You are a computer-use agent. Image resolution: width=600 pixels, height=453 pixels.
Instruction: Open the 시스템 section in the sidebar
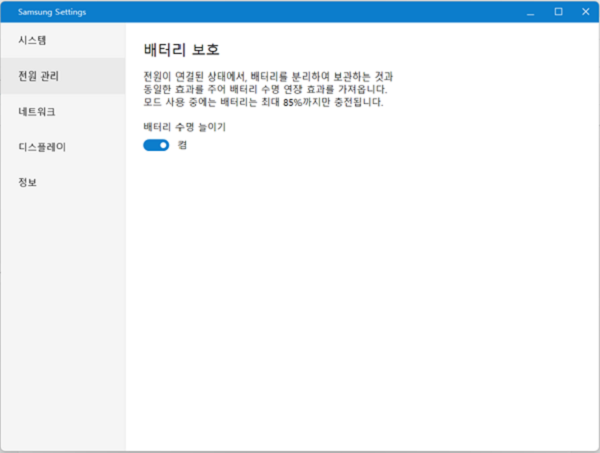point(63,40)
